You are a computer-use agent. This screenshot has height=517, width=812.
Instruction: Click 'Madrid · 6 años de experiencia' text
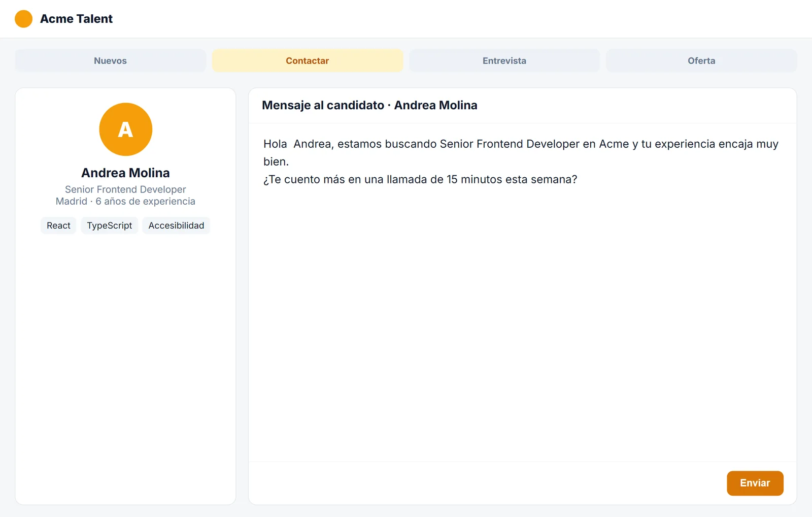(125, 201)
